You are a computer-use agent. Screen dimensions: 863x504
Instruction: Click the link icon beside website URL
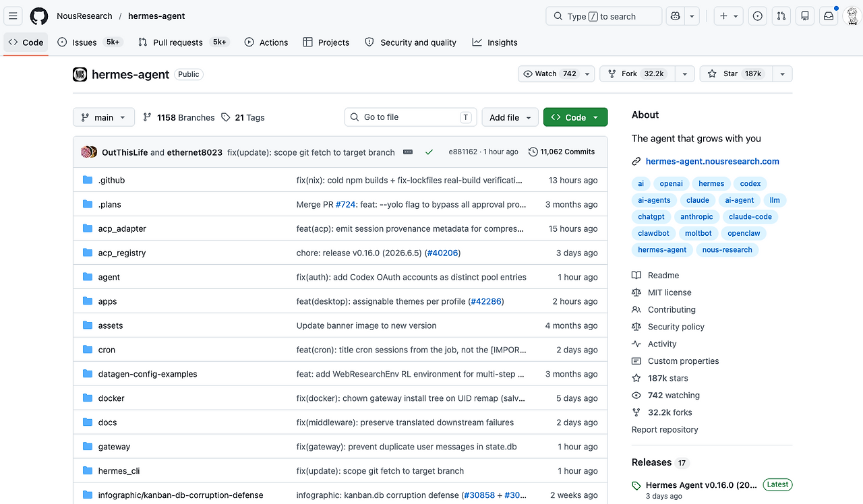[x=636, y=162]
